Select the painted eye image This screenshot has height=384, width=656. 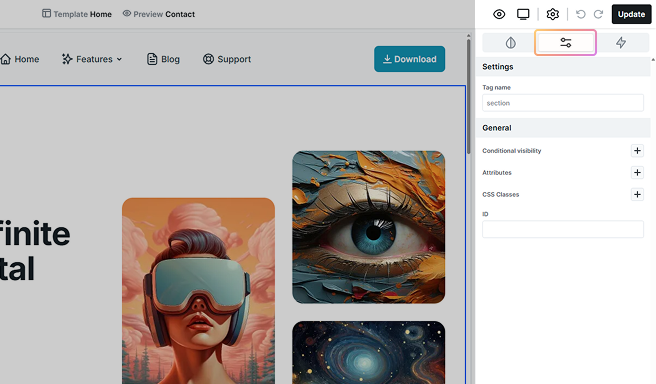pyautogui.click(x=369, y=227)
